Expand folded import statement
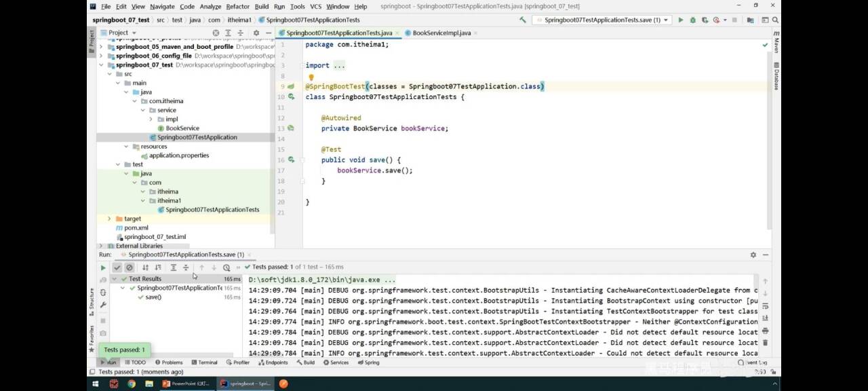Image resolution: width=868 pixels, height=391 pixels. point(338,65)
